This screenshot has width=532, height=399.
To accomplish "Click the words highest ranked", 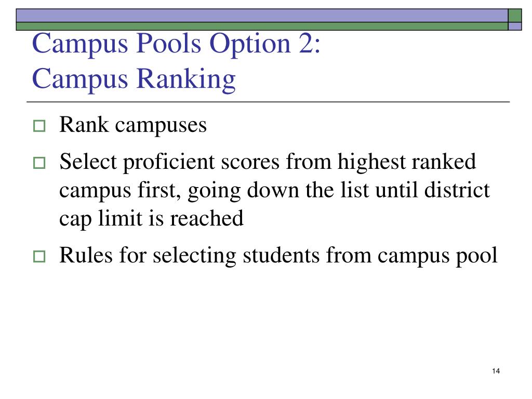I will [406, 162].
